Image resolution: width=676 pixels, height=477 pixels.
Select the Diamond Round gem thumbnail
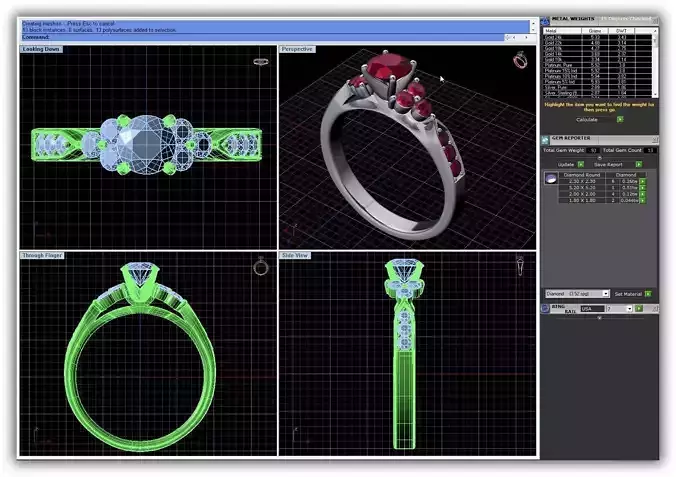tap(551, 178)
